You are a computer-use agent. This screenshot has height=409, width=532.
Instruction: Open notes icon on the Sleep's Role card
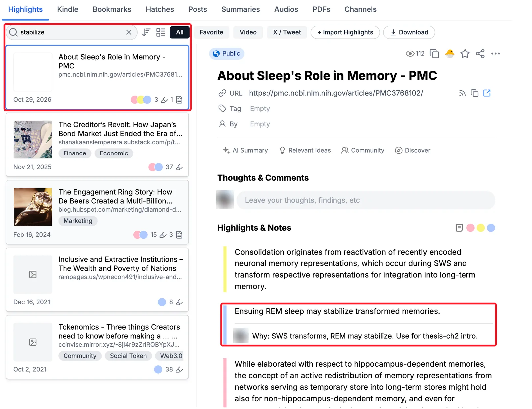(x=179, y=100)
